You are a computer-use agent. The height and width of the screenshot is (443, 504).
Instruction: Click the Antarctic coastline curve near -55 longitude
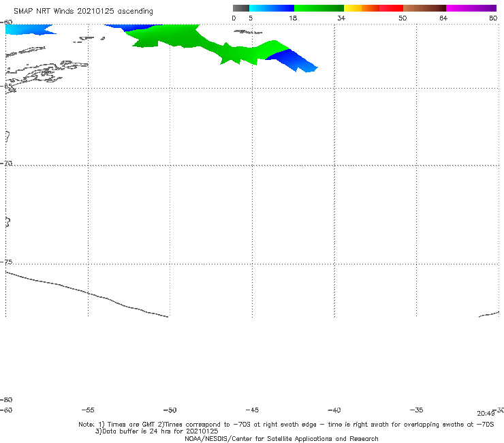(86, 294)
